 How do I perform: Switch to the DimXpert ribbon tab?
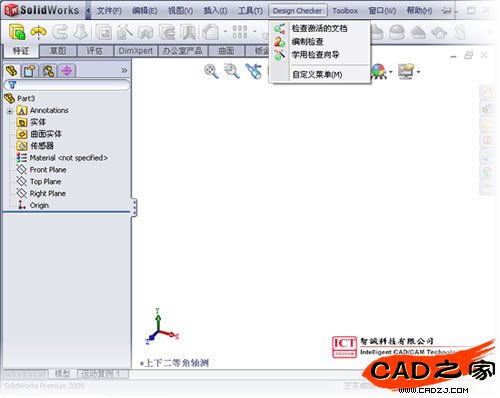click(135, 51)
